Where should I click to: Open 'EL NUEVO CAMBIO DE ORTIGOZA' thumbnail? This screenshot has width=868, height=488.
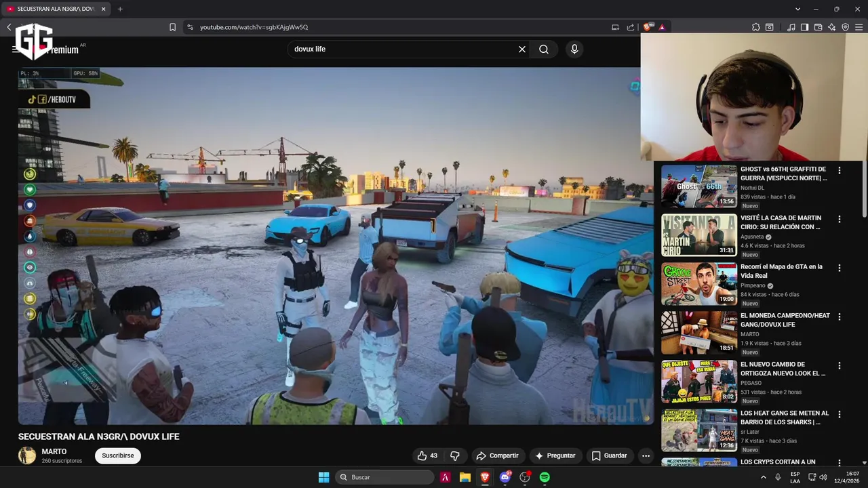[x=699, y=382]
